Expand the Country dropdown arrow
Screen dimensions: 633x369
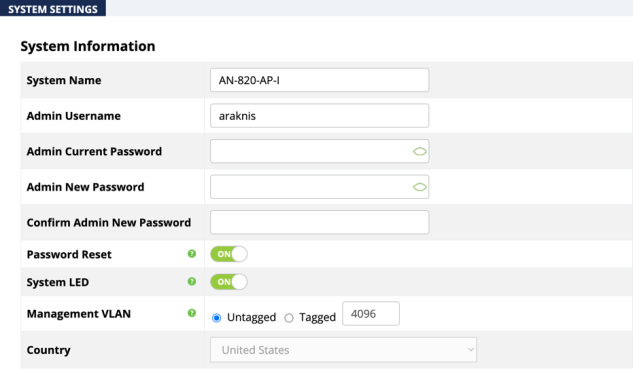(470, 350)
